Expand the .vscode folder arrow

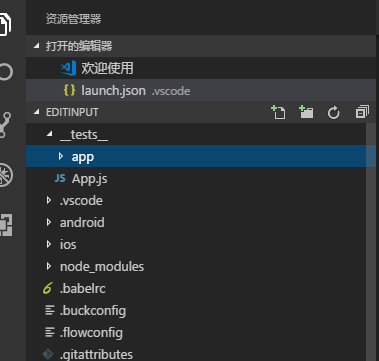pyautogui.click(x=49, y=200)
